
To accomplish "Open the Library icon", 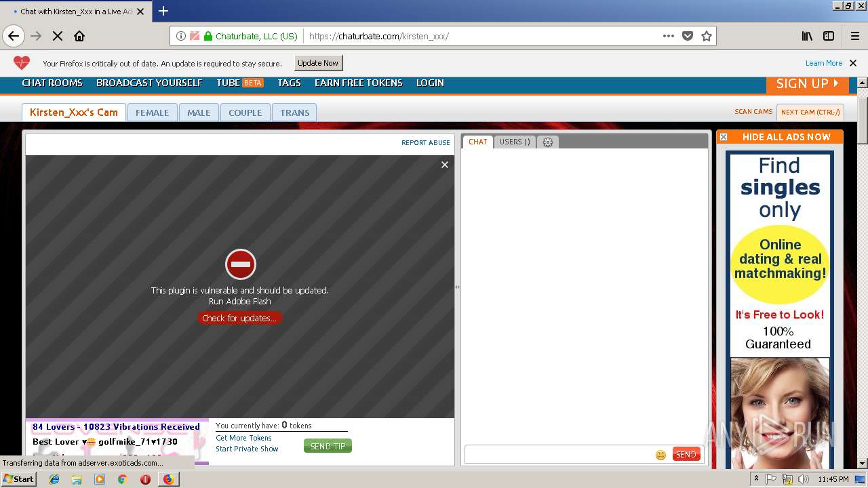I will pyautogui.click(x=807, y=36).
